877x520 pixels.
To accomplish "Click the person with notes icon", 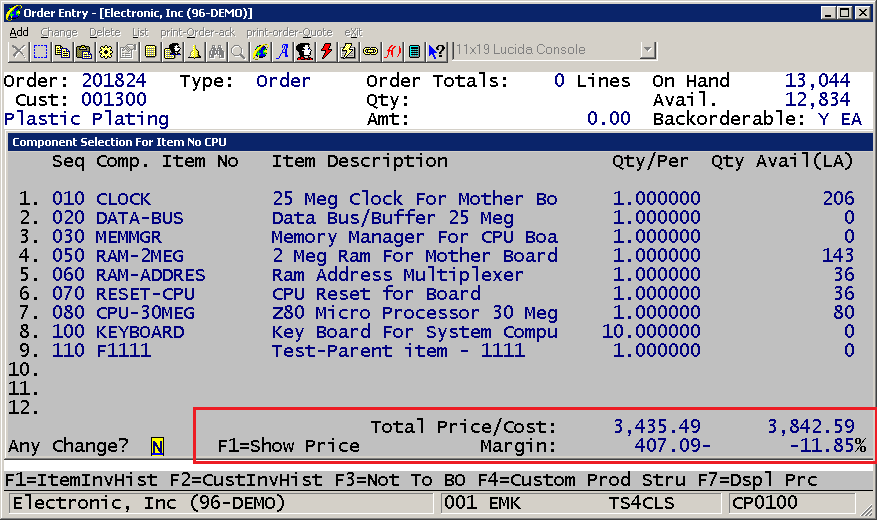I will (x=172, y=52).
